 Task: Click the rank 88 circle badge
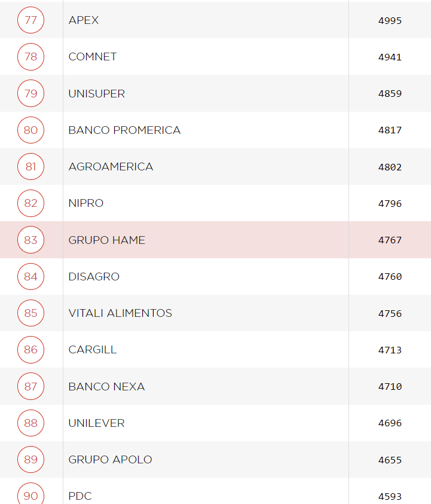30,423
